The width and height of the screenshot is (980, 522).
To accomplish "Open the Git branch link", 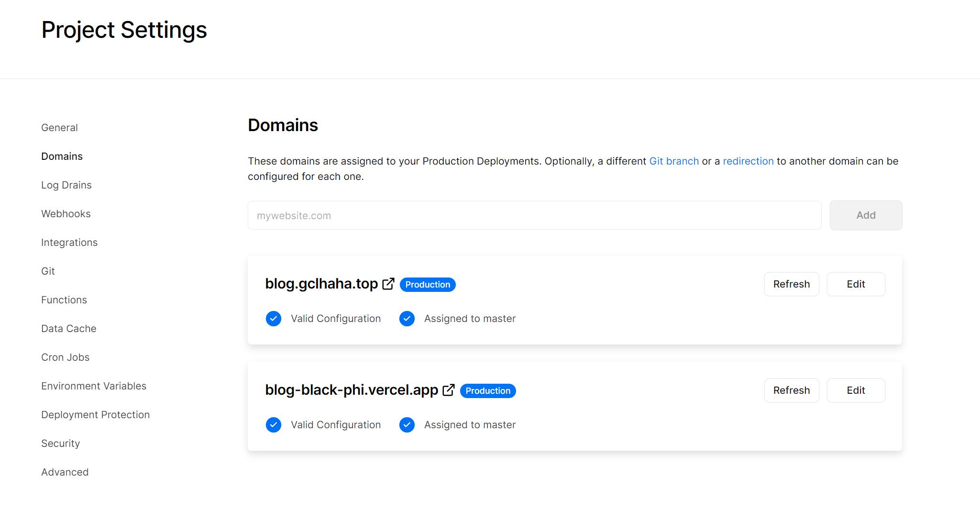I will coord(674,161).
